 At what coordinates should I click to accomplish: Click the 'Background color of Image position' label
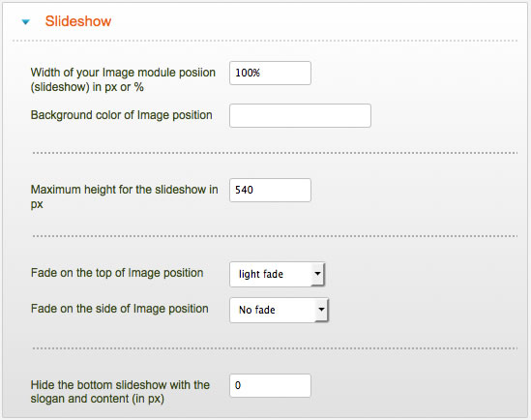point(121,115)
